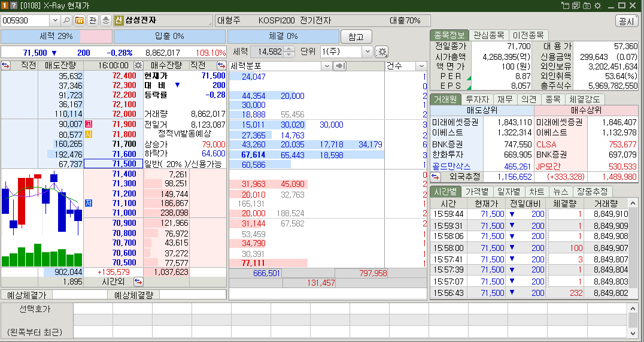644x342 pixels.
Task: Click the 67,614 세력분포 value
Action: point(253,155)
